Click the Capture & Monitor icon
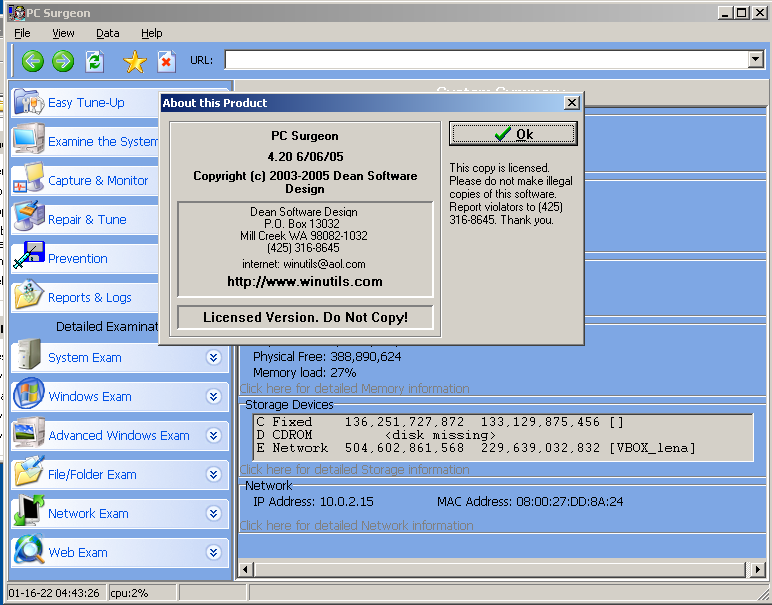This screenshot has width=772, height=605. (29, 178)
